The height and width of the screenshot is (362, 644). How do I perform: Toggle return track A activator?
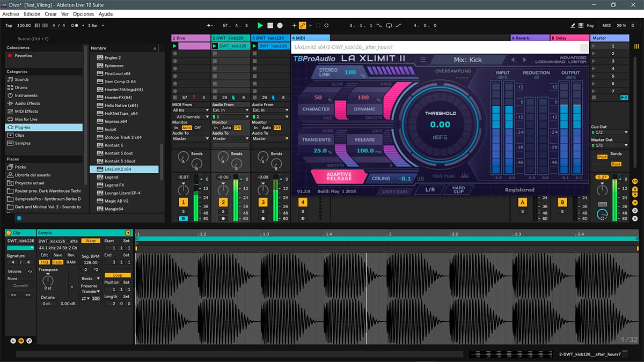(x=522, y=202)
